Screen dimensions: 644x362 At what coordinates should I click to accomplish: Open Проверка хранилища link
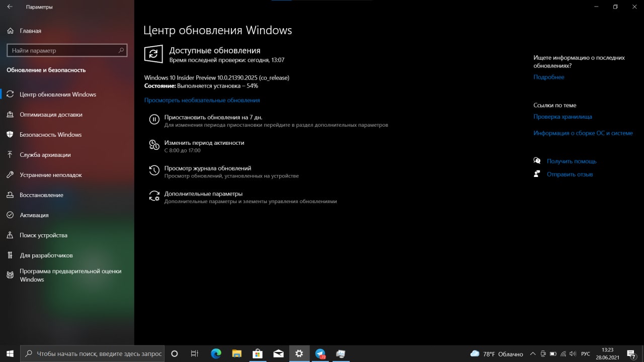pyautogui.click(x=562, y=116)
